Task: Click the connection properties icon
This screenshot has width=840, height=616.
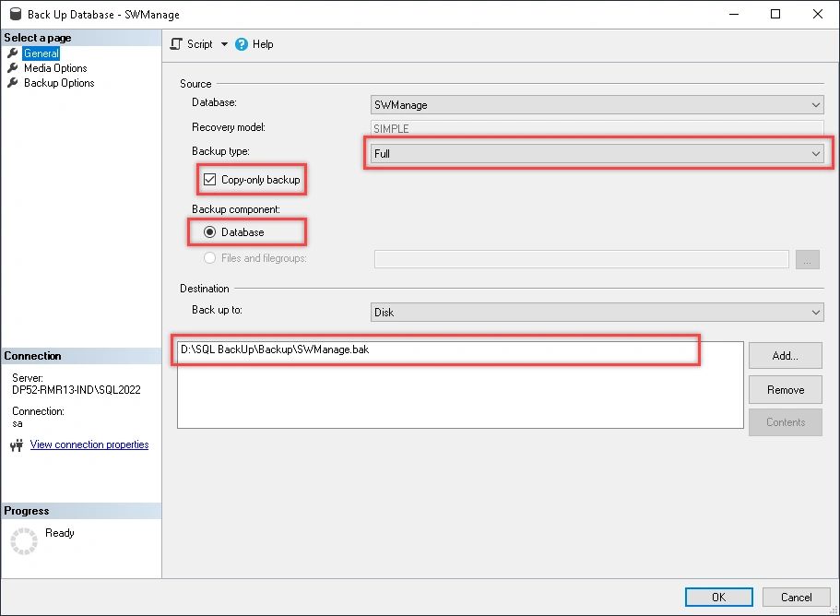Action: (x=17, y=445)
